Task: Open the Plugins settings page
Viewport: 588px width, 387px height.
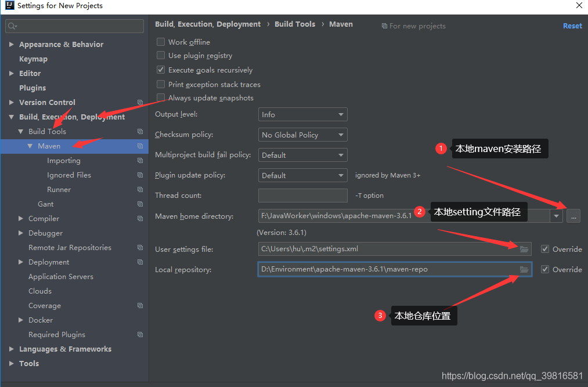Action: pyautogui.click(x=33, y=88)
